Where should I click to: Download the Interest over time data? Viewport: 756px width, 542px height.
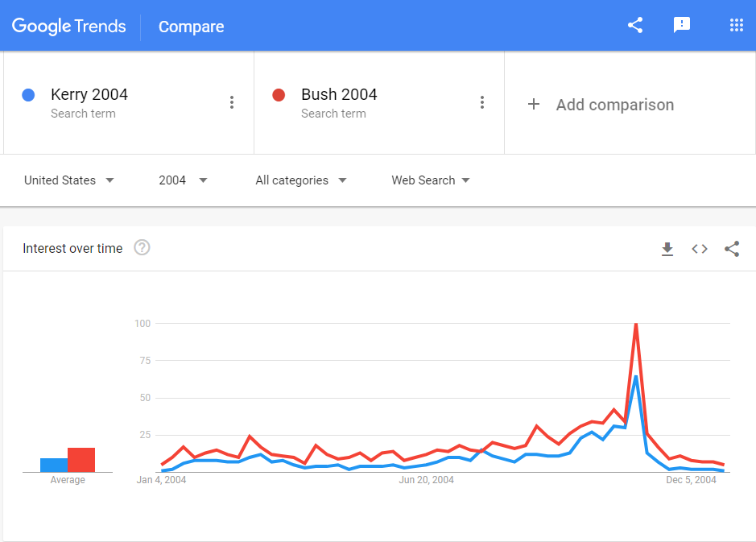point(667,249)
